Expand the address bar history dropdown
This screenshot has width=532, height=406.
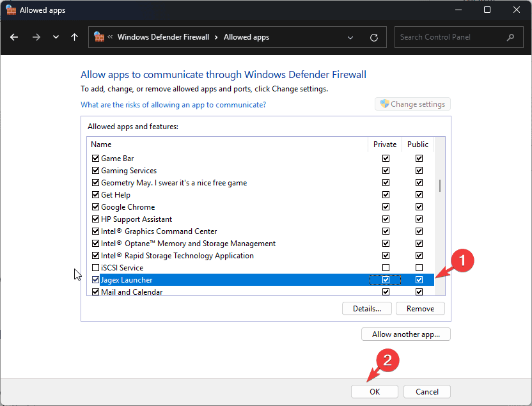pos(350,37)
